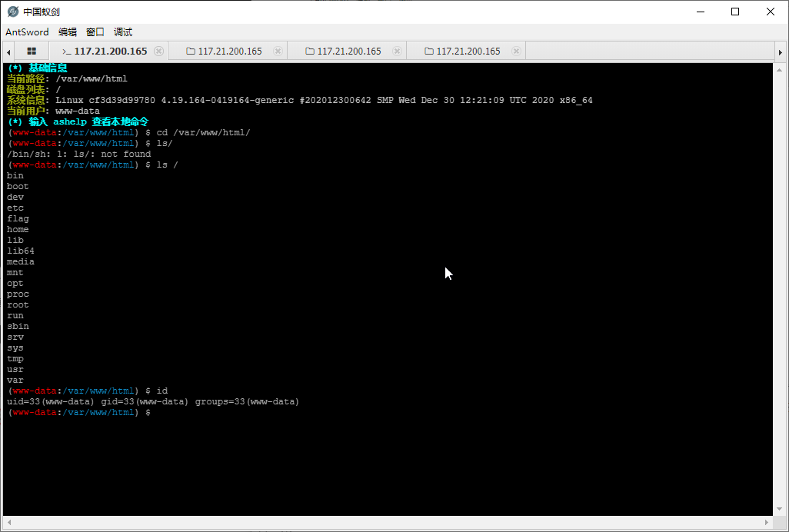Open the 窗口 menu
The image size is (789, 532).
click(x=95, y=32)
